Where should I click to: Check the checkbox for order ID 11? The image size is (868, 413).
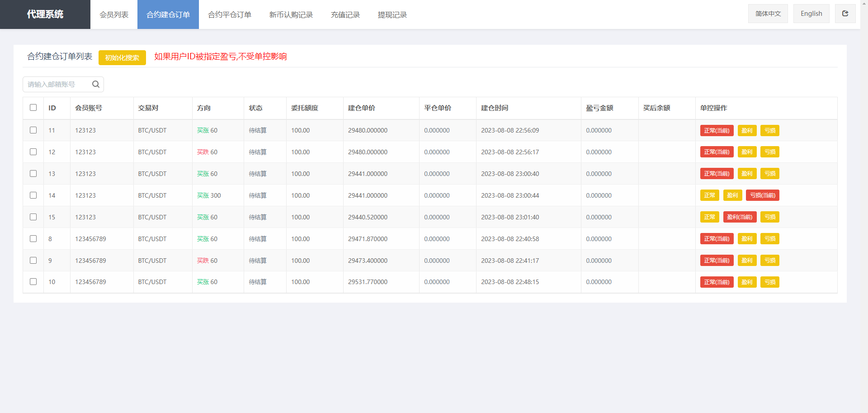[33, 130]
